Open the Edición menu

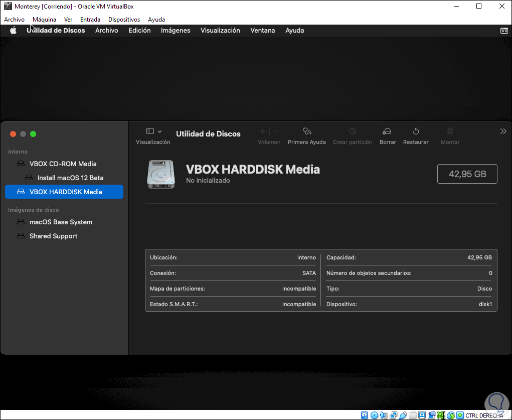tap(139, 31)
